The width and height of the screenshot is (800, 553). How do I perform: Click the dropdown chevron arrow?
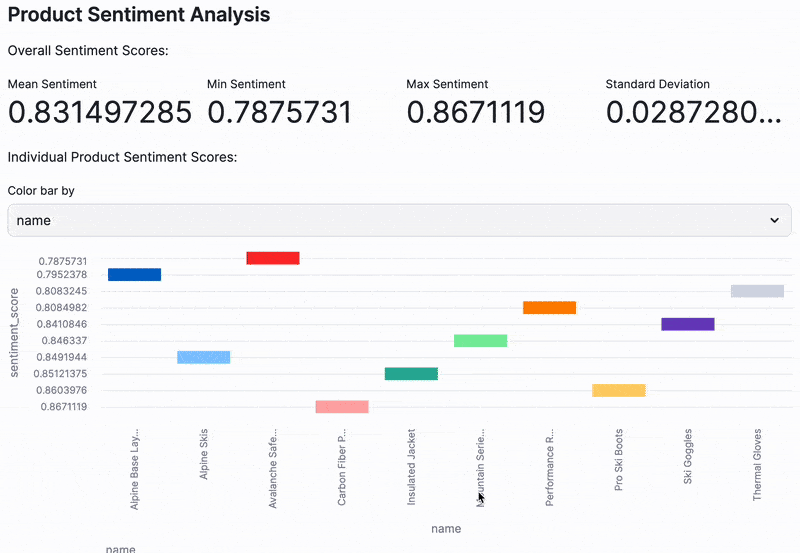pyautogui.click(x=773, y=220)
